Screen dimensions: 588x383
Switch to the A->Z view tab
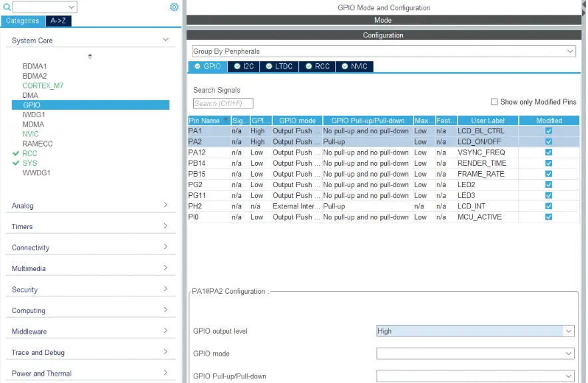tap(58, 21)
